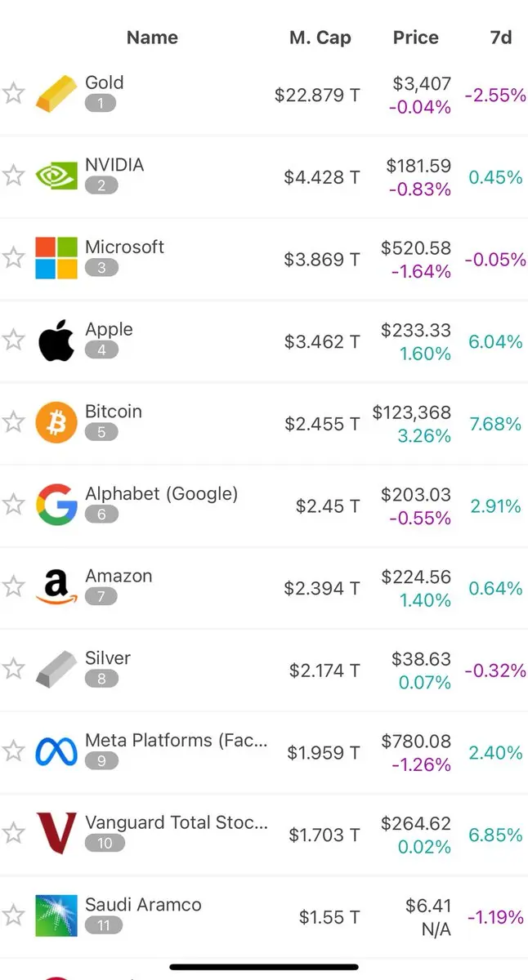Viewport: 528px width, 980px height.
Task: Select the Microsoft four-square logo
Action: coord(56,258)
